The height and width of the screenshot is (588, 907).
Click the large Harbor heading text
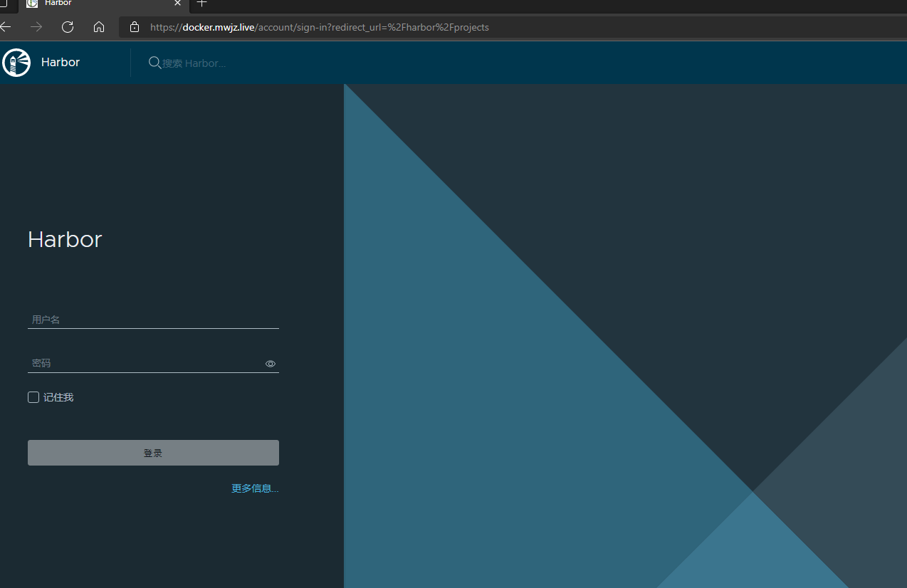(65, 239)
